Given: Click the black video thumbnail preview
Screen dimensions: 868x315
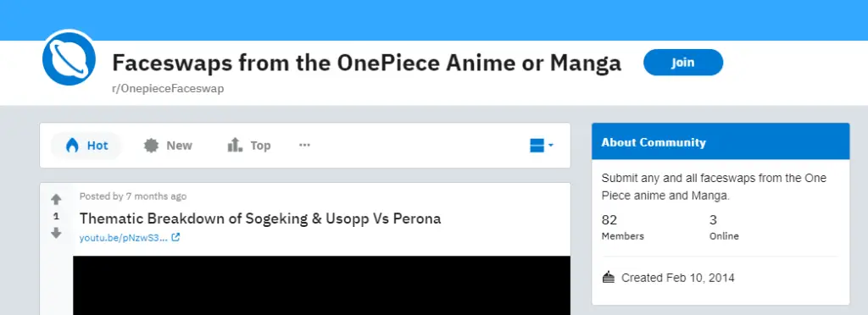Looking at the screenshot, I should click(321, 285).
